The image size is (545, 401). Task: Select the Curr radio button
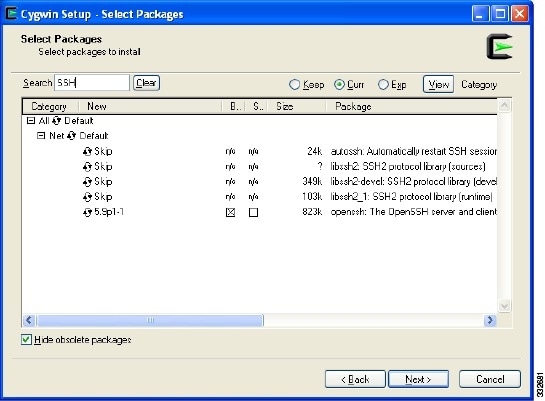click(339, 84)
